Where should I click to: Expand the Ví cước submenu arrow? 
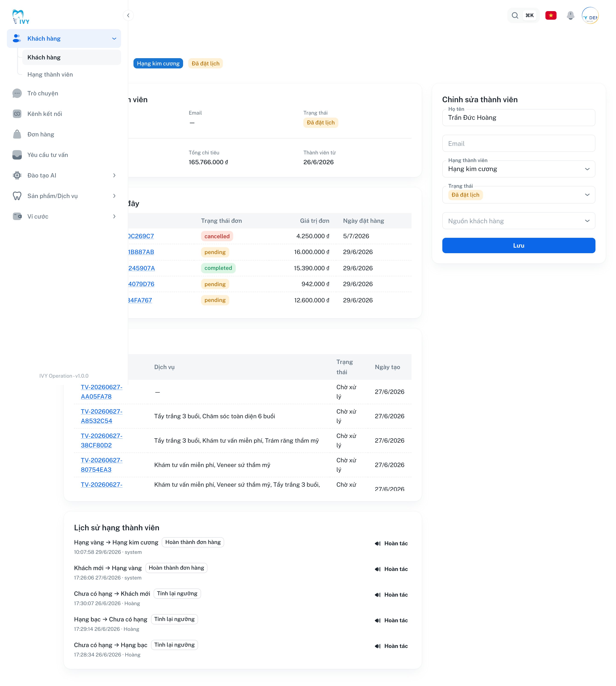[x=114, y=216]
